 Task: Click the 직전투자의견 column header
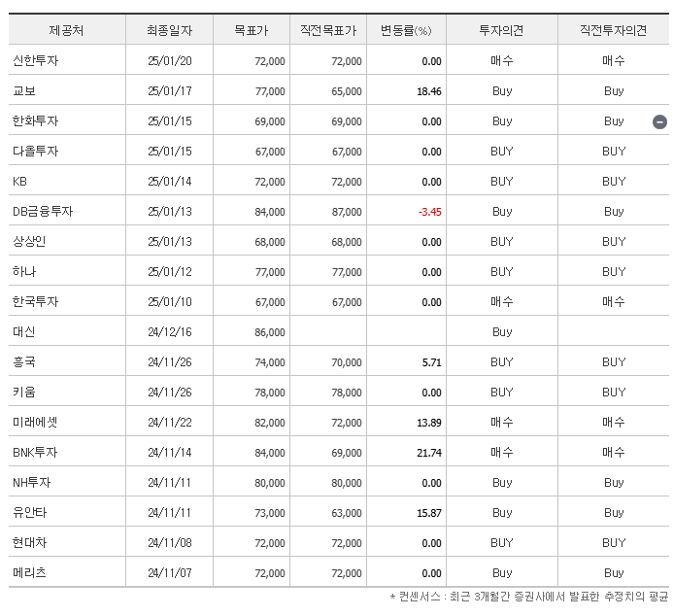click(x=614, y=30)
